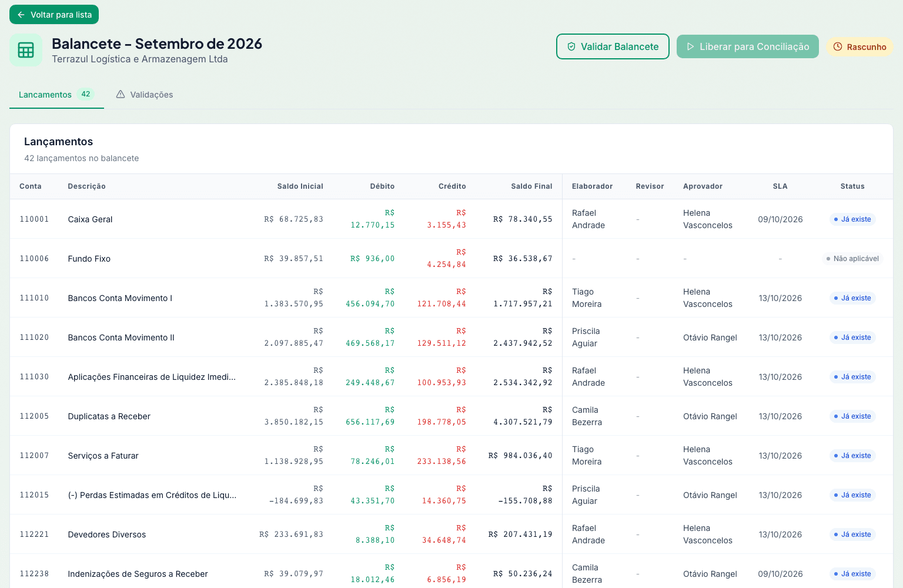
Task: Open the Lancamentos tab
Action: (x=56, y=94)
